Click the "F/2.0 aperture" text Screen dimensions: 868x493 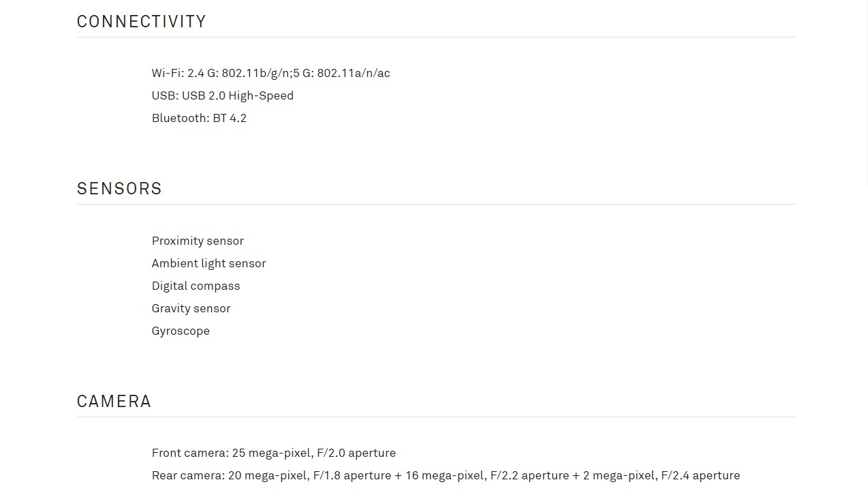(x=356, y=453)
